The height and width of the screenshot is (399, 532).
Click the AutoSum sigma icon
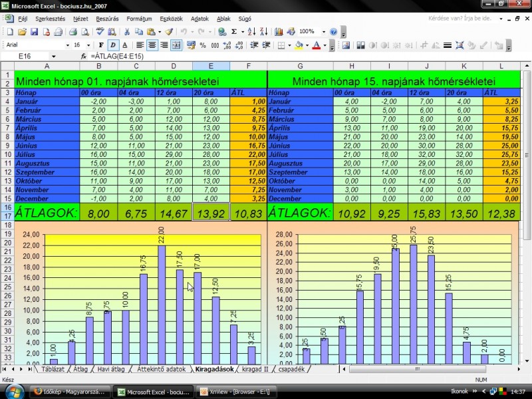[234, 32]
